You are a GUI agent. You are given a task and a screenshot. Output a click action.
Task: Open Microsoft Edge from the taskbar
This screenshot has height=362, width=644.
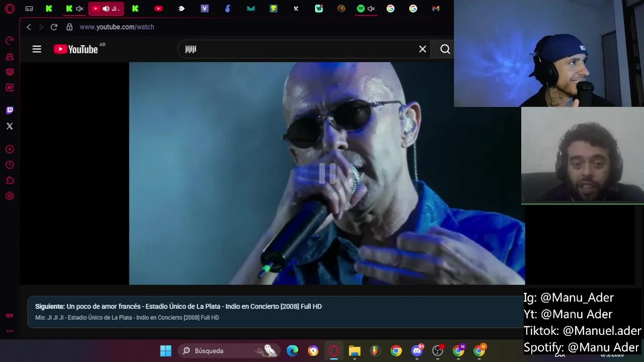[x=292, y=351]
